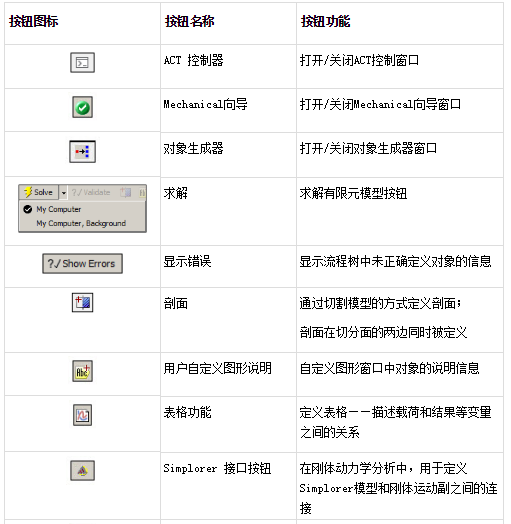511x524 pixels.
Task: Click the 按钮功能 column header
Action: coord(326,21)
